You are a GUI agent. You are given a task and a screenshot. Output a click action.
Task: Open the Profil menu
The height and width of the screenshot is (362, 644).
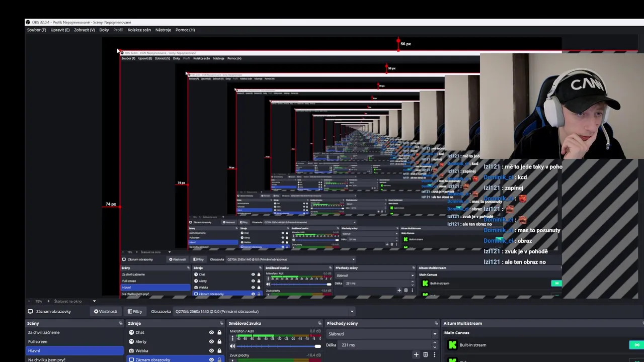click(x=118, y=30)
